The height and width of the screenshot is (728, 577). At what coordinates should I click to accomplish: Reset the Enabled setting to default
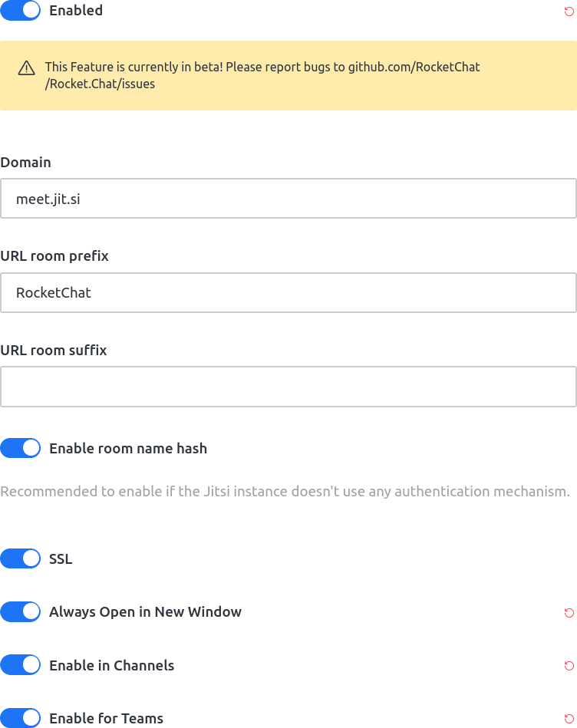pyautogui.click(x=569, y=11)
